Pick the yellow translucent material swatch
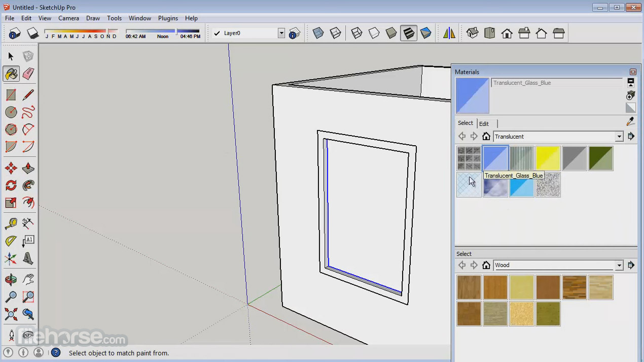644x362 pixels. click(548, 158)
